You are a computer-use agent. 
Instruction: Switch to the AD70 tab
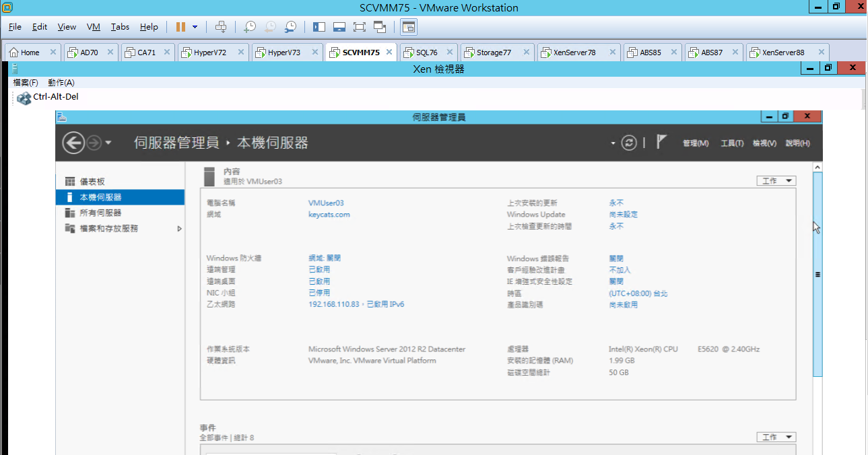pos(92,52)
